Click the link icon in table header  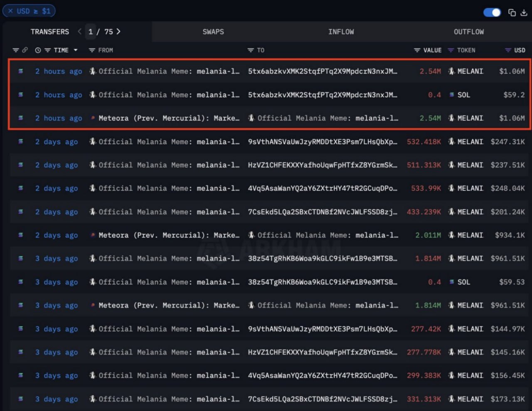pyautogui.click(x=25, y=50)
